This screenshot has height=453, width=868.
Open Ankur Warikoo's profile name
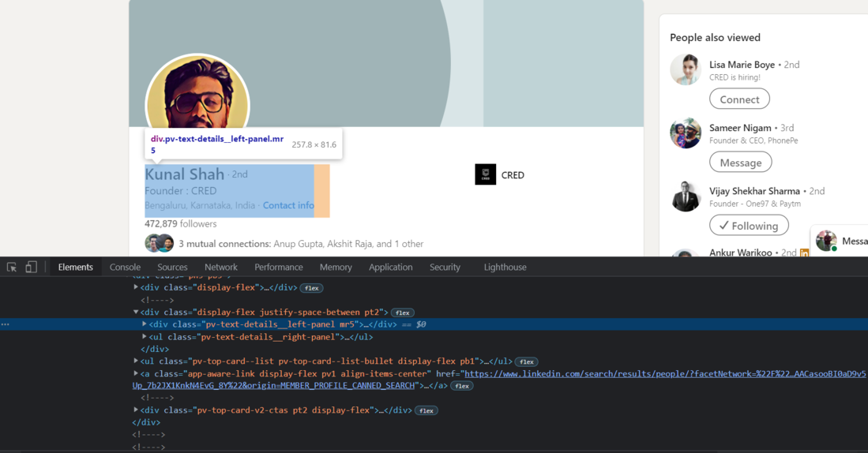pos(741,253)
